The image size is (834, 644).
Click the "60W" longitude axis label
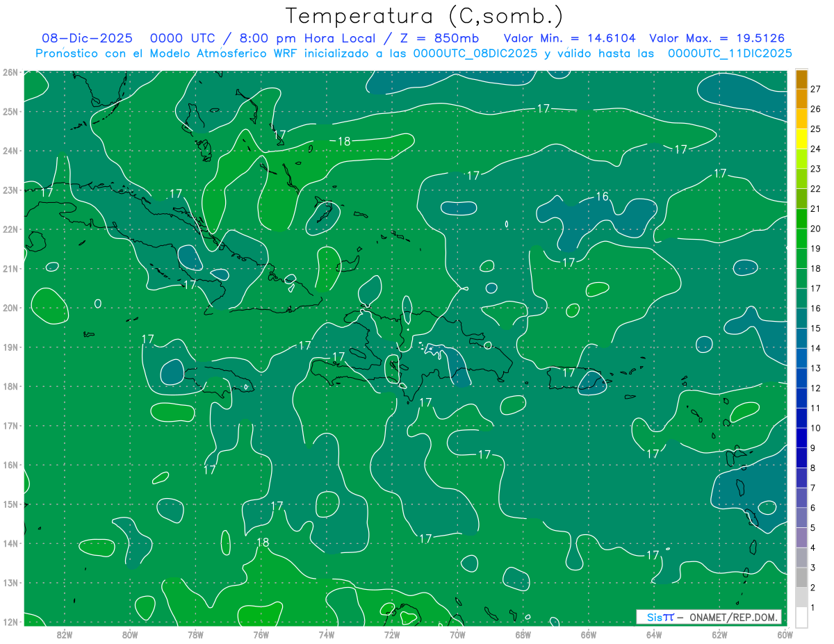[x=785, y=634]
